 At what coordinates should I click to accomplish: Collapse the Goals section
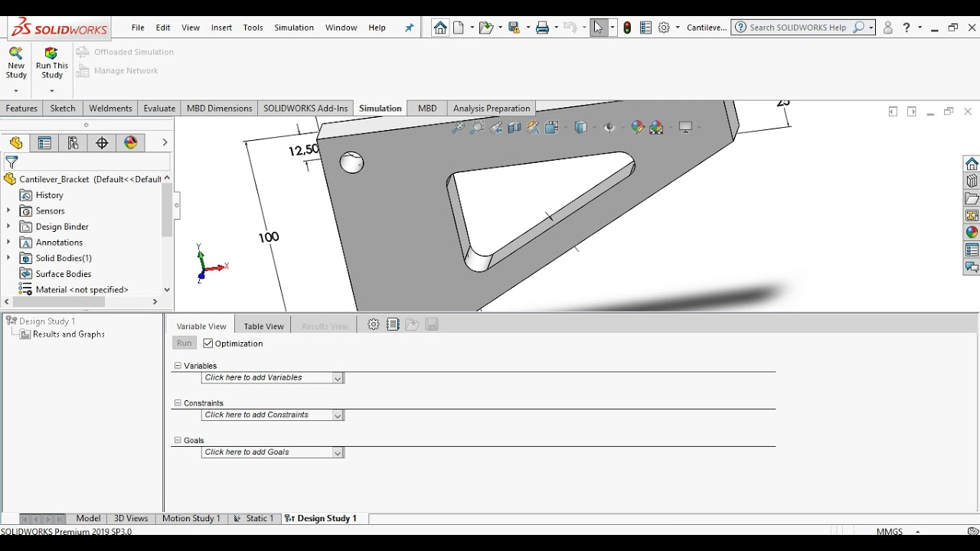coord(178,440)
